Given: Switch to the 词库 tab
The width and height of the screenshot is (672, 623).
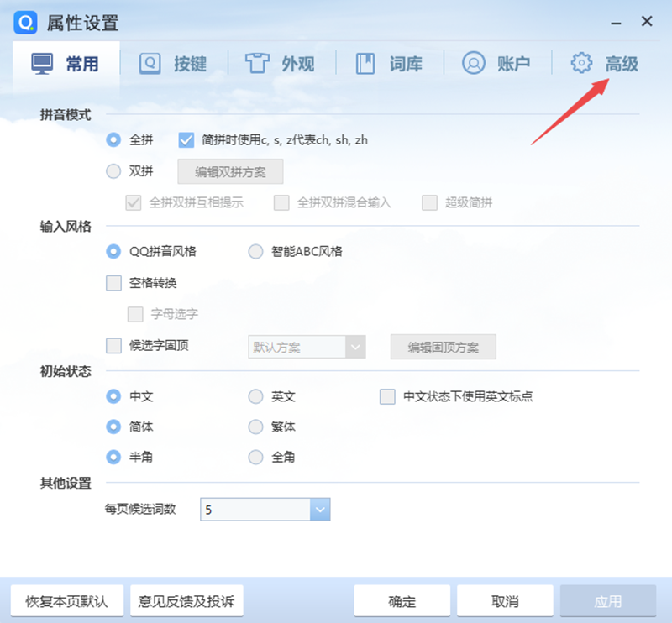Looking at the screenshot, I should coord(365,62).
